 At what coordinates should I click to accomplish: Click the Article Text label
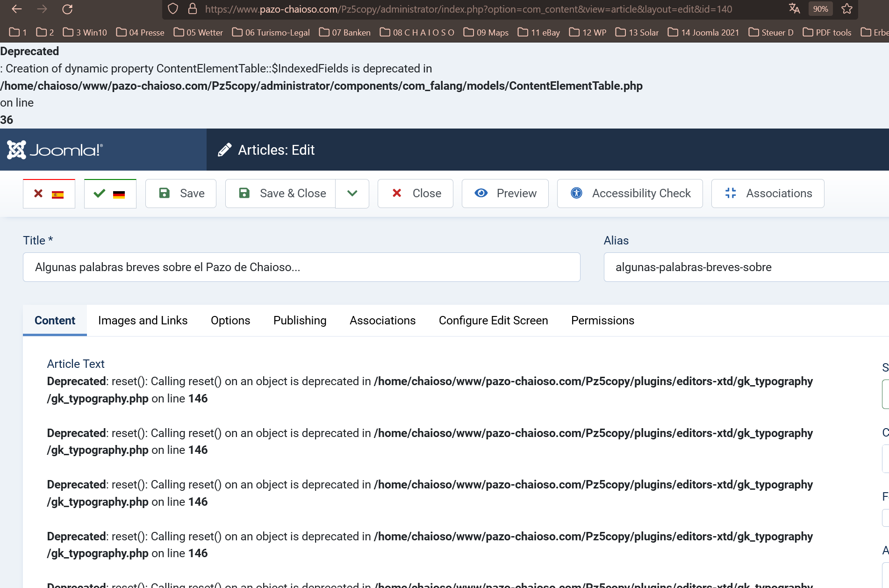(x=76, y=364)
